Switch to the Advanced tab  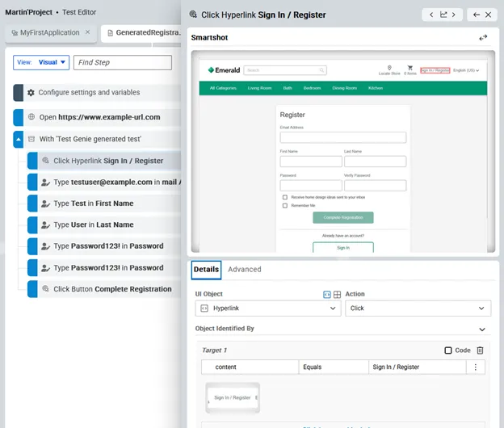(x=245, y=270)
